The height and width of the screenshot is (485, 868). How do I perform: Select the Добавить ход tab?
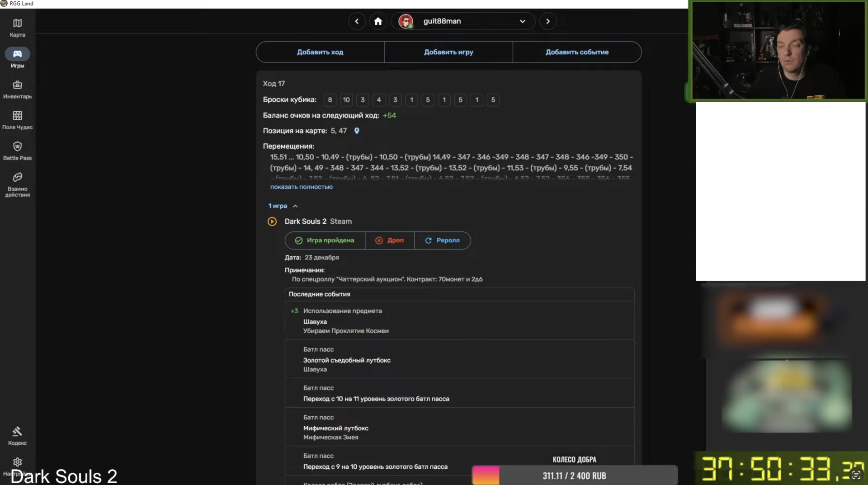point(320,52)
